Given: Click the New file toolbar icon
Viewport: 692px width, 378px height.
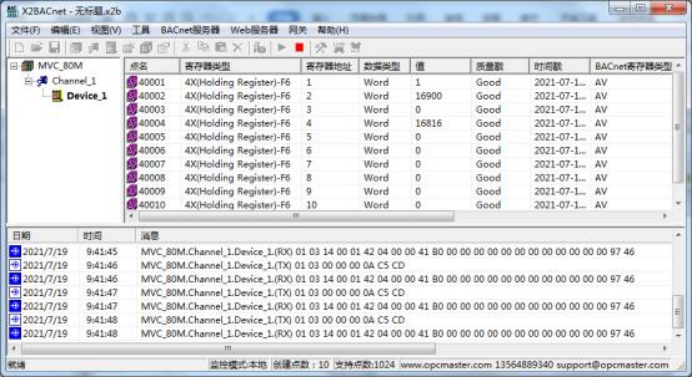Looking at the screenshot, I should pyautogui.click(x=19, y=48).
